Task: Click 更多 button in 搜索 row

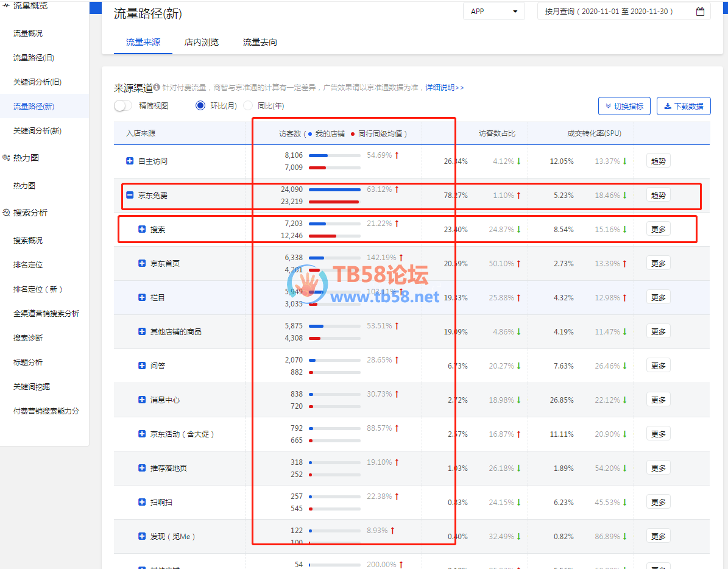Action: (x=659, y=229)
